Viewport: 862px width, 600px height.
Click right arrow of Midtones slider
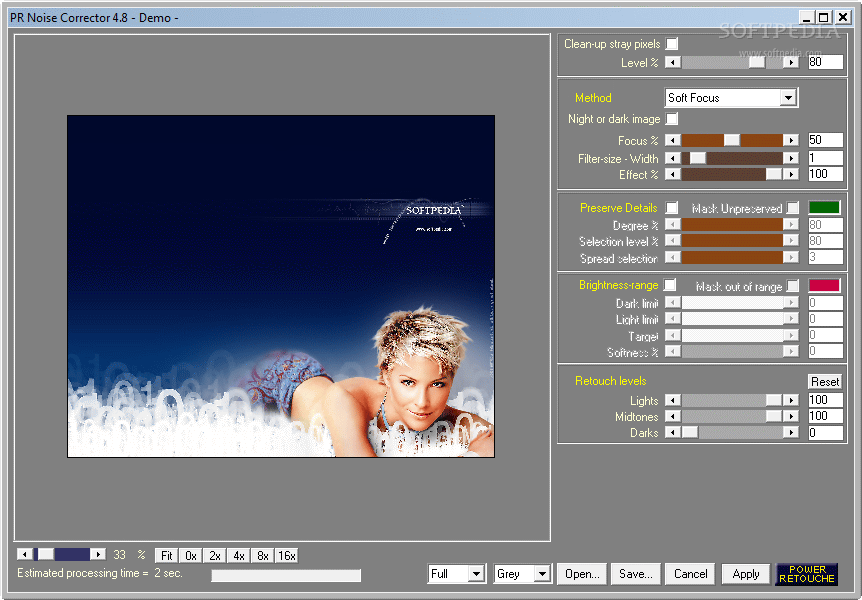pos(791,416)
